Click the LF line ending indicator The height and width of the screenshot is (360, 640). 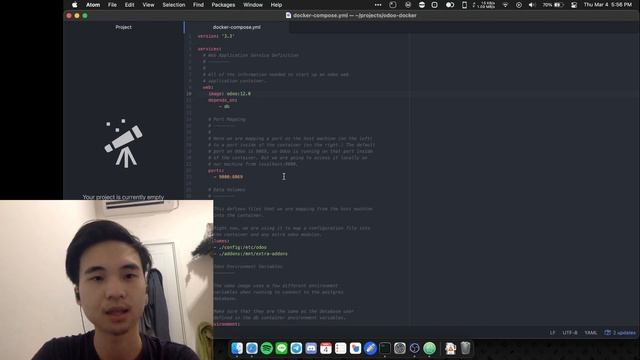(x=552, y=333)
